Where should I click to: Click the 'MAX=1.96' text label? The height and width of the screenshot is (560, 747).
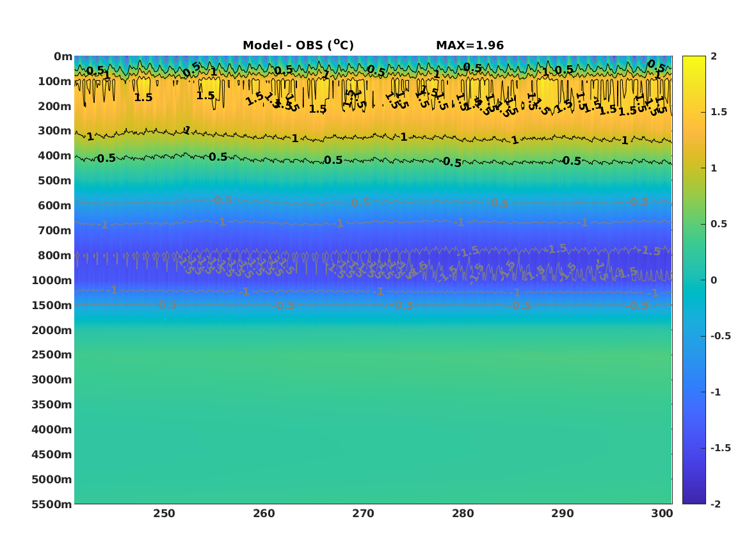point(470,45)
